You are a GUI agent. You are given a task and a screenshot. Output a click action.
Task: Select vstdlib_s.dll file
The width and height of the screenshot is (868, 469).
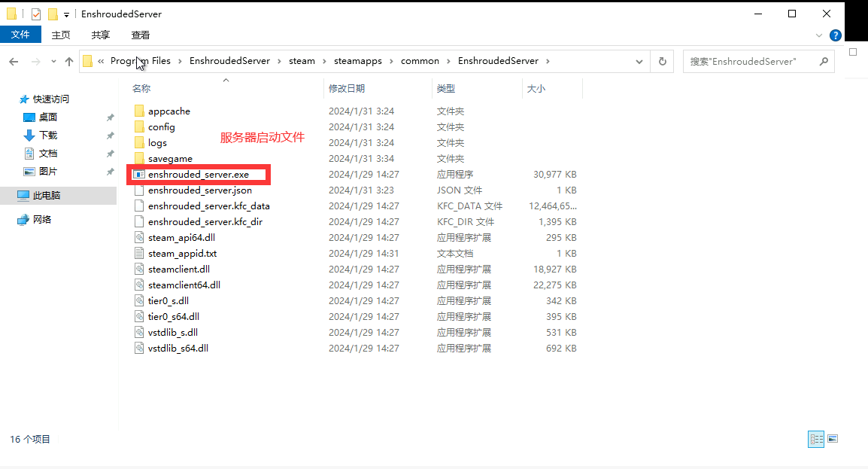[173, 333]
